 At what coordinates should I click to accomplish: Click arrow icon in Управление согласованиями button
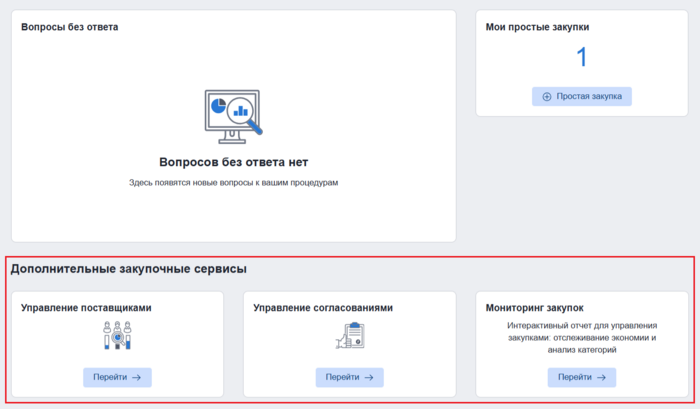tap(369, 378)
